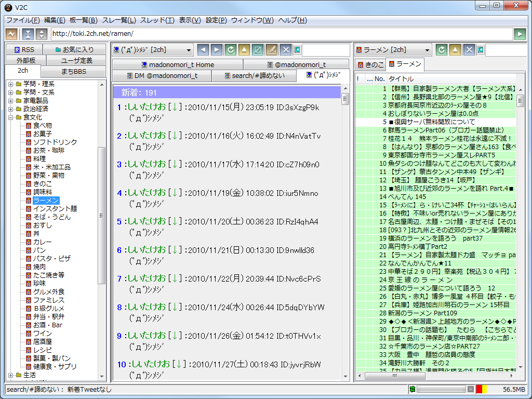532x399 pixels.
Task: Click the thread pane back arrow button
Action: (203, 50)
